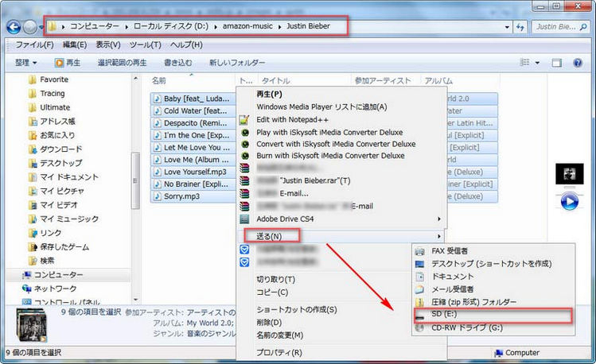The image size is (596, 364).
Task: Open the Help question mark icon
Action: pos(578,63)
